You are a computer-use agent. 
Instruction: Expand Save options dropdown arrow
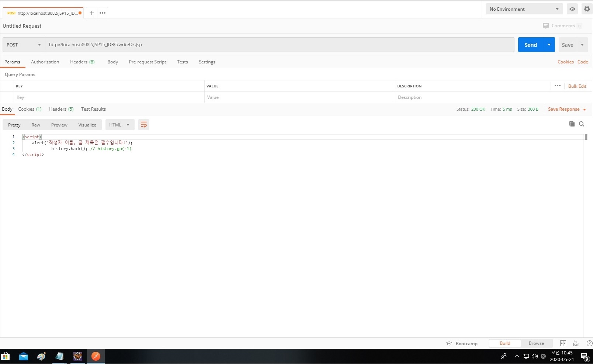pos(582,45)
